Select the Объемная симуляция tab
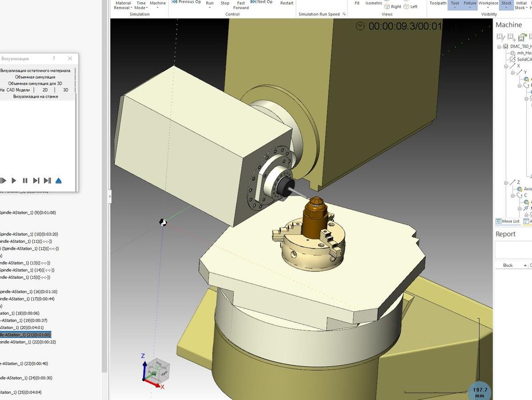The image size is (532, 400). tap(35, 77)
